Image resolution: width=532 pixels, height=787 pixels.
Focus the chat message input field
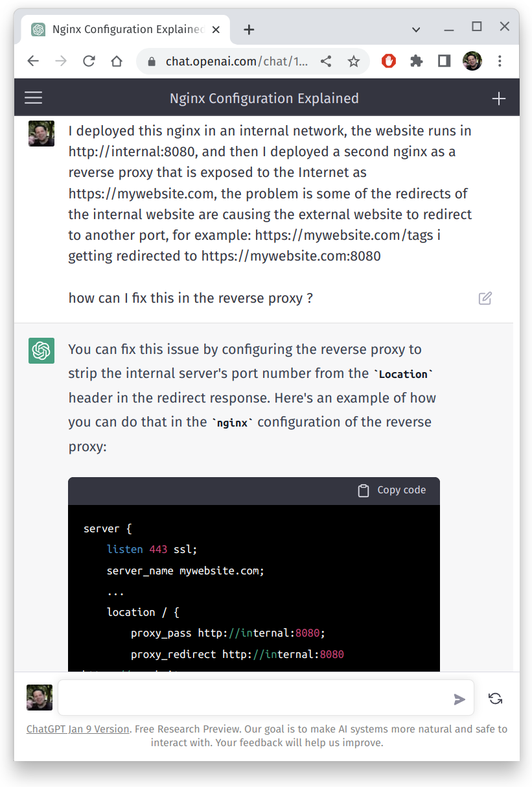pos(253,698)
